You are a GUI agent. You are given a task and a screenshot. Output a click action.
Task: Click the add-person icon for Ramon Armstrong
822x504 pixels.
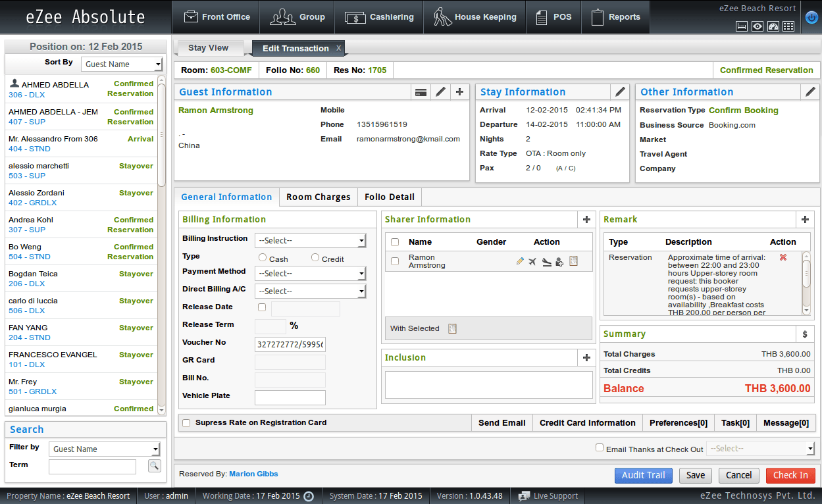pos(559,262)
